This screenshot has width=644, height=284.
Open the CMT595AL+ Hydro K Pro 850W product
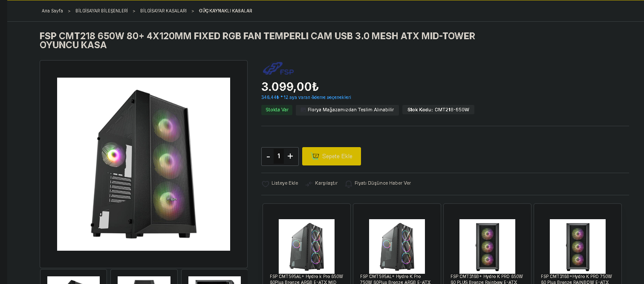(306, 244)
